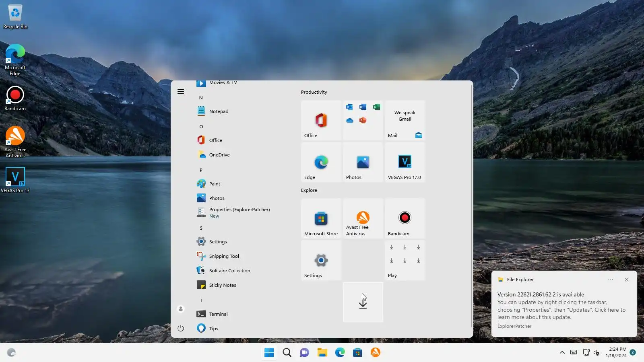Image resolution: width=644 pixels, height=362 pixels.
Task: Open the Power options in Start menu
Action: [x=181, y=328]
